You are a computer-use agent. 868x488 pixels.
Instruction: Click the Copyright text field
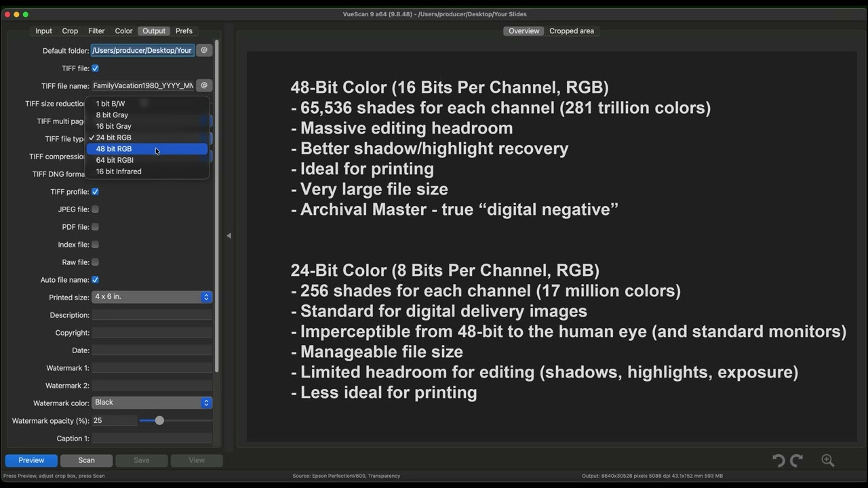pyautogui.click(x=152, y=333)
